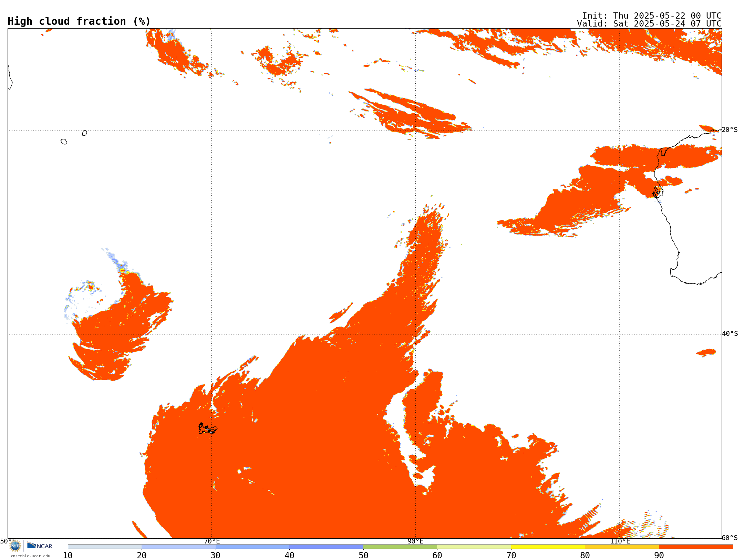Viewport: 744px width, 560px height.
Task: Click the colorbar label '80'
Action: (x=585, y=556)
